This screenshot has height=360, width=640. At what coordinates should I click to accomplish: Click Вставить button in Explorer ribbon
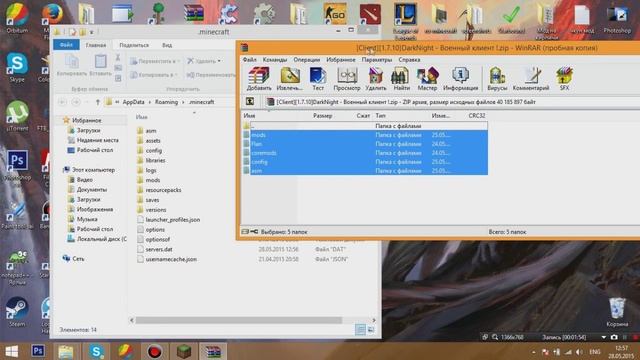[100, 65]
